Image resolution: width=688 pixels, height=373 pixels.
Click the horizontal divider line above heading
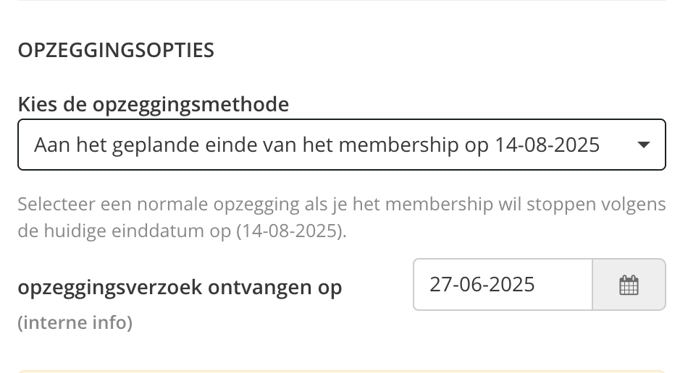pos(342,0)
